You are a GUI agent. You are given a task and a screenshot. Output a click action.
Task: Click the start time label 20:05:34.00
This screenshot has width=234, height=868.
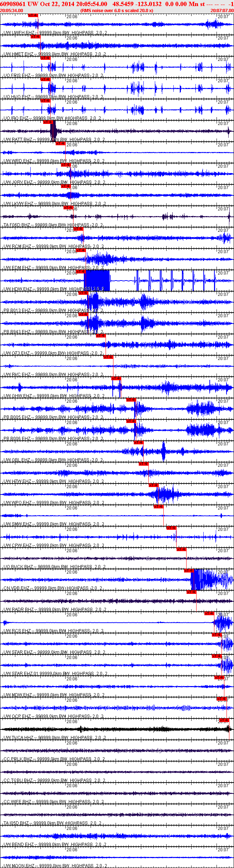(x=11, y=11)
